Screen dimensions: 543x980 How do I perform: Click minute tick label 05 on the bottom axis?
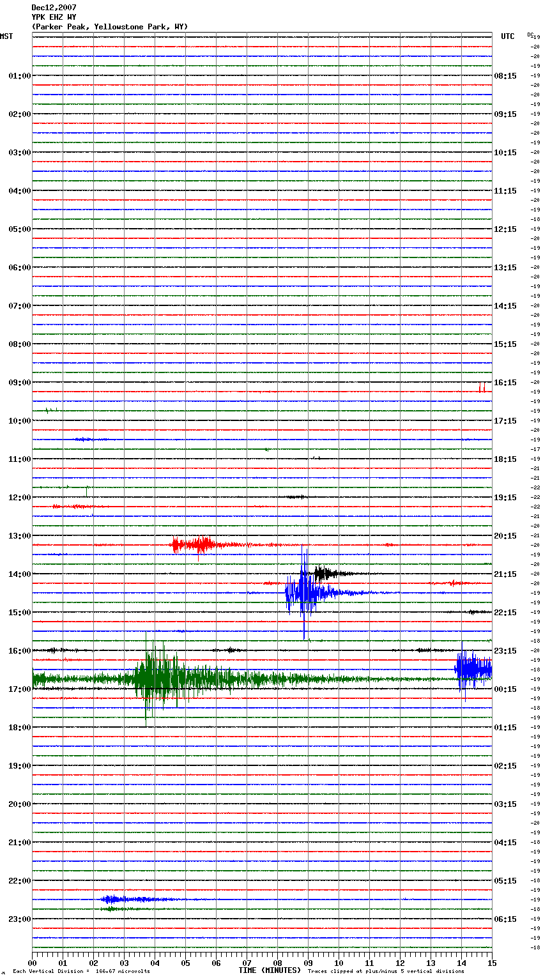click(x=185, y=963)
